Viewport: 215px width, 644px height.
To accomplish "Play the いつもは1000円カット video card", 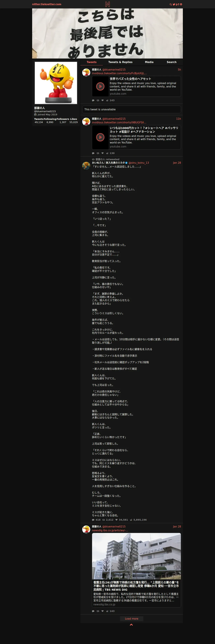I will (100, 137).
